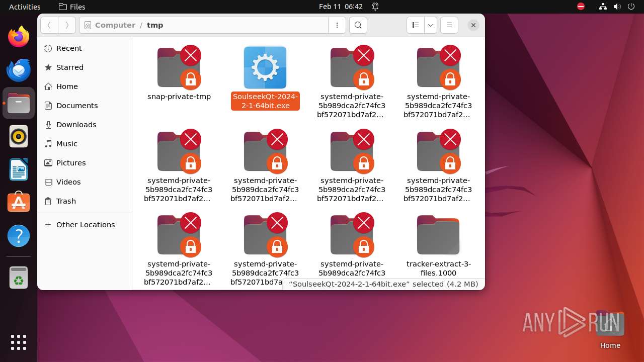Click the Files icon in the dock
This screenshot has height=362, width=644.
pyautogui.click(x=19, y=103)
